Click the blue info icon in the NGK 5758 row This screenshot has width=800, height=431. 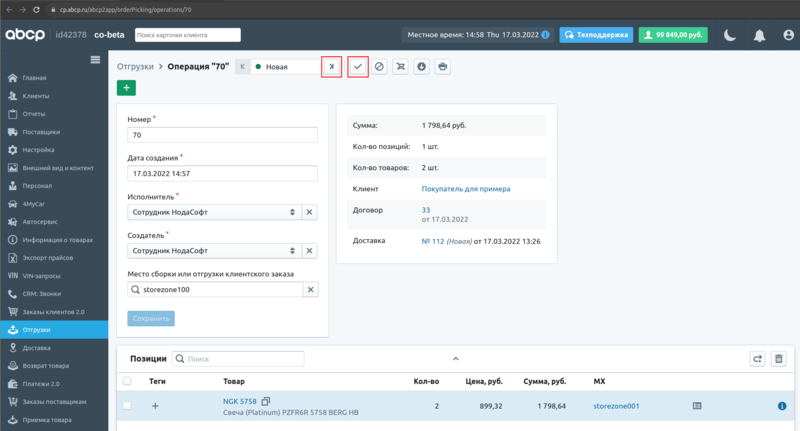[x=782, y=406]
